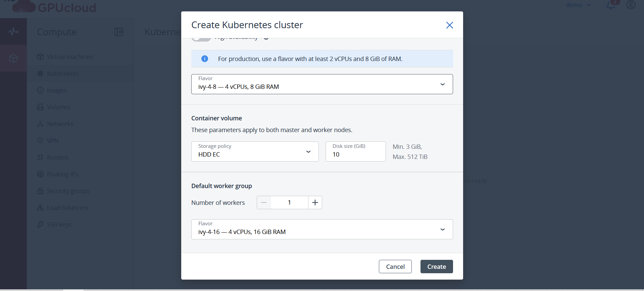Expand the Storage policy dropdown
The width and height of the screenshot is (644, 291).
pyautogui.click(x=255, y=152)
